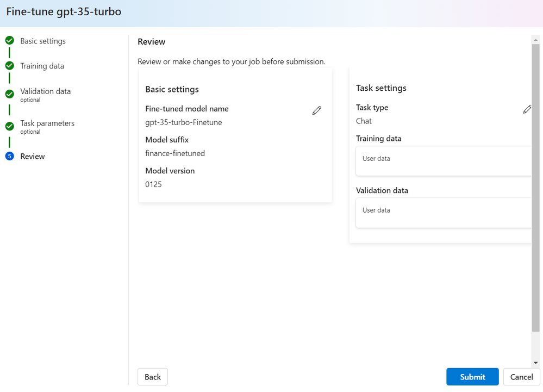Image resolution: width=543 pixels, height=392 pixels.
Task: Click the Task settings card heading
Action: click(x=381, y=88)
